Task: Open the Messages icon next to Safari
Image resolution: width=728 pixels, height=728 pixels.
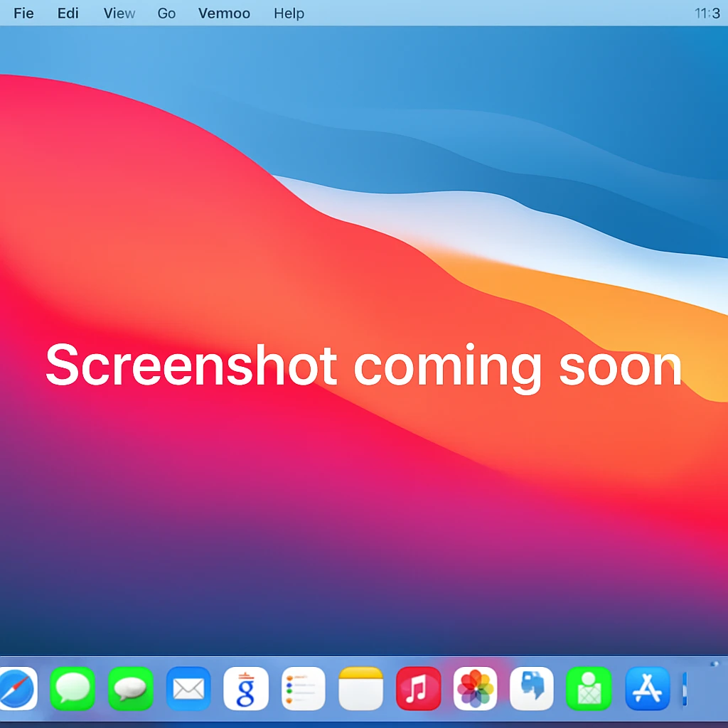Action: [73, 688]
